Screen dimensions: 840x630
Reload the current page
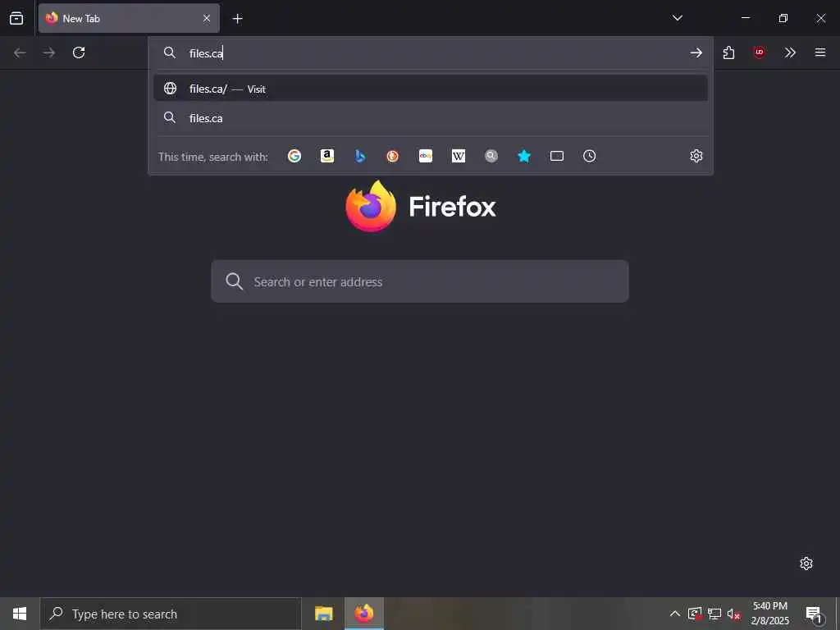(79, 52)
